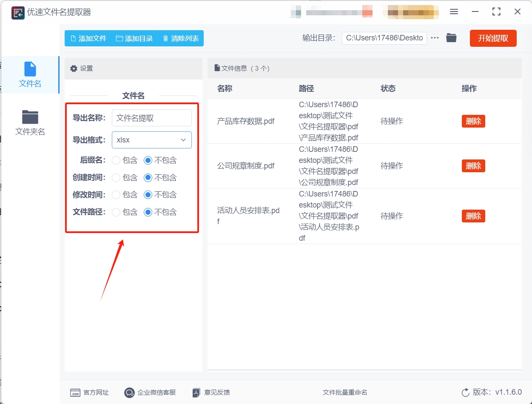Select 包含 for 修改时间
This screenshot has height=404, width=532.
click(x=116, y=195)
